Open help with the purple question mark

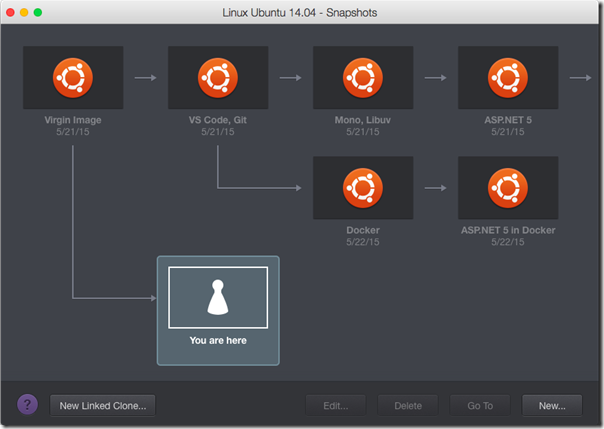pos(27,405)
